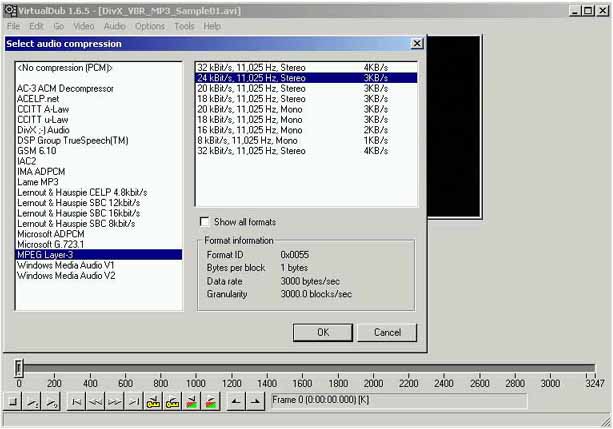613x429 pixels.
Task: Select DivX ;-) Audio codec
Action: tap(99, 130)
